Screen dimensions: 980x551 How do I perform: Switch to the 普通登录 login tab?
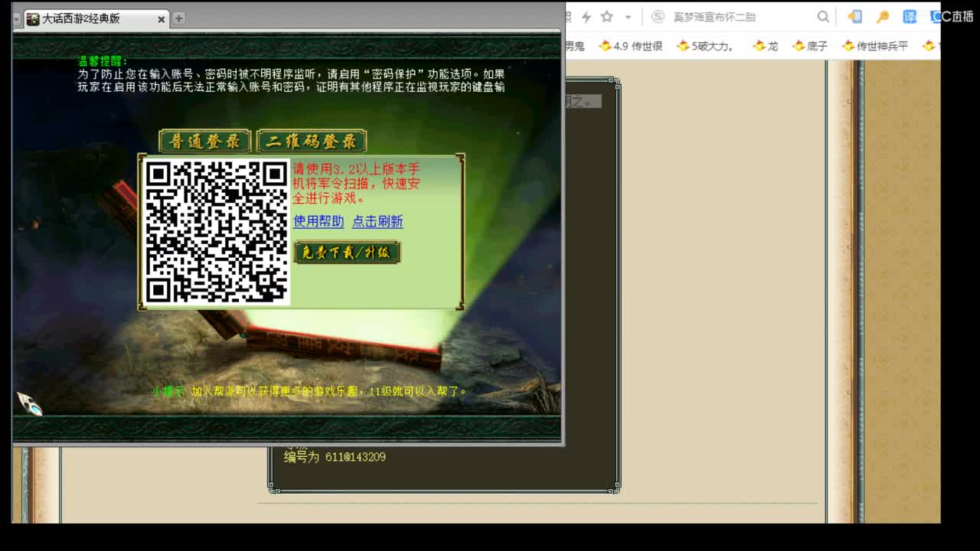205,142
